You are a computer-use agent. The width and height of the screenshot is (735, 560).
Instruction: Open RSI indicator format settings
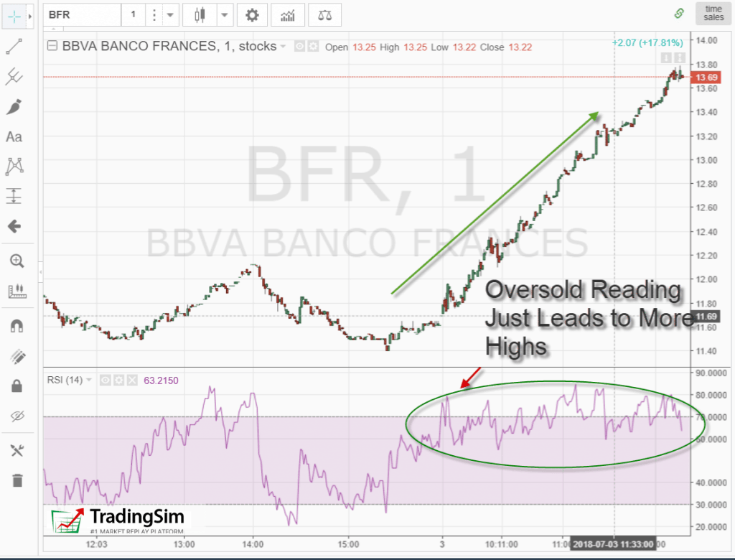coord(119,380)
